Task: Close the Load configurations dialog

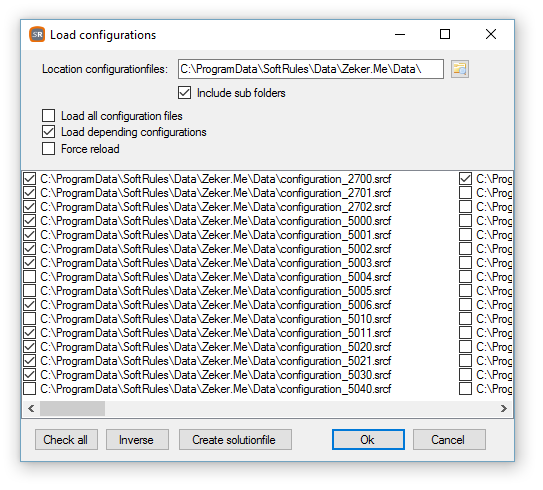Action: pos(491,34)
